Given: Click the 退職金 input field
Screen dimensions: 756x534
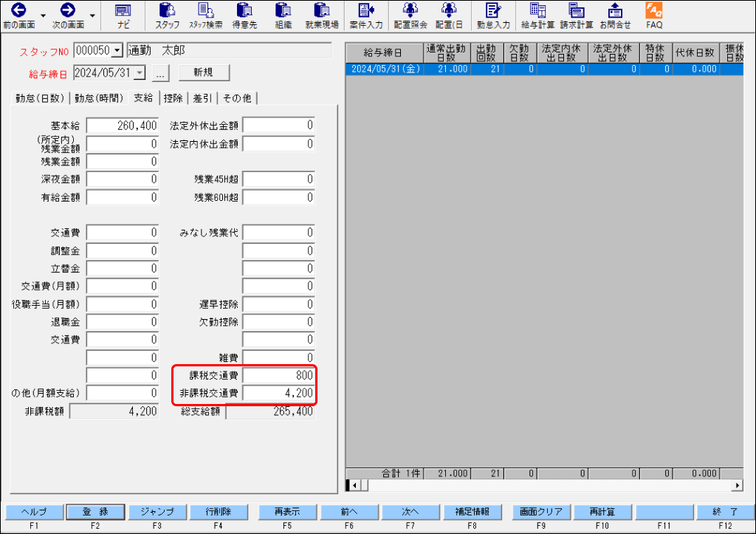Looking at the screenshot, I should (x=123, y=322).
